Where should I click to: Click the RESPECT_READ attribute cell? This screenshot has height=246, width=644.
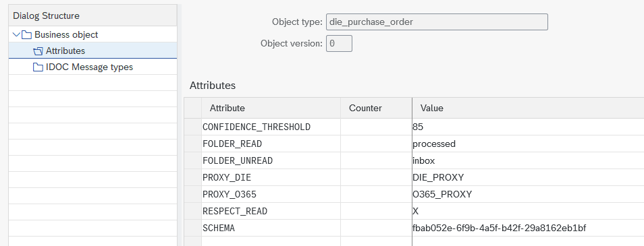(x=271, y=211)
